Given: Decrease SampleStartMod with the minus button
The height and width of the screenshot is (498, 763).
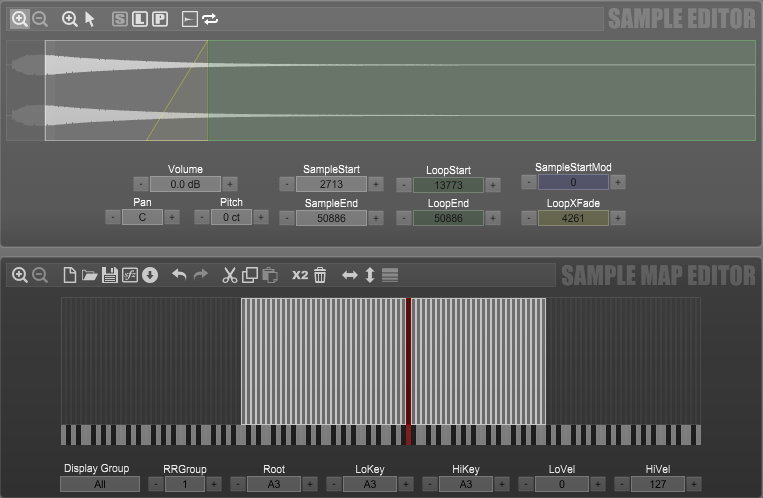Looking at the screenshot, I should pyautogui.click(x=528, y=182).
